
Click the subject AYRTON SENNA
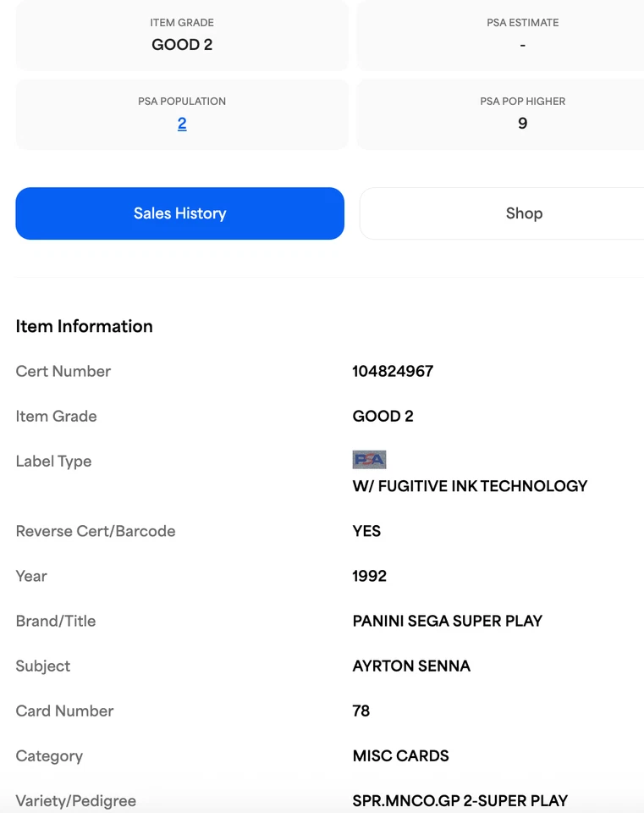pos(411,666)
